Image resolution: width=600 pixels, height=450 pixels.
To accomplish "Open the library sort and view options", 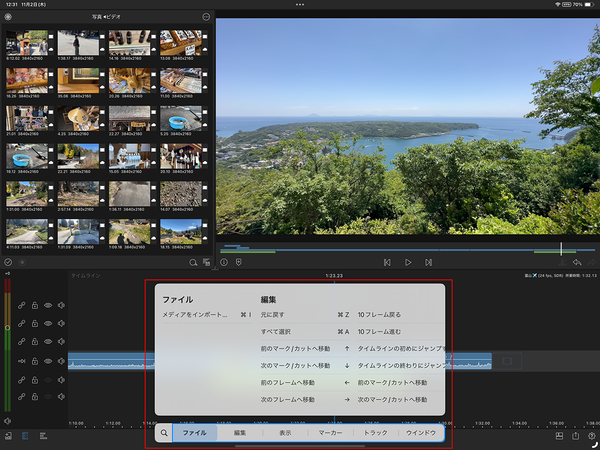I will (x=207, y=262).
